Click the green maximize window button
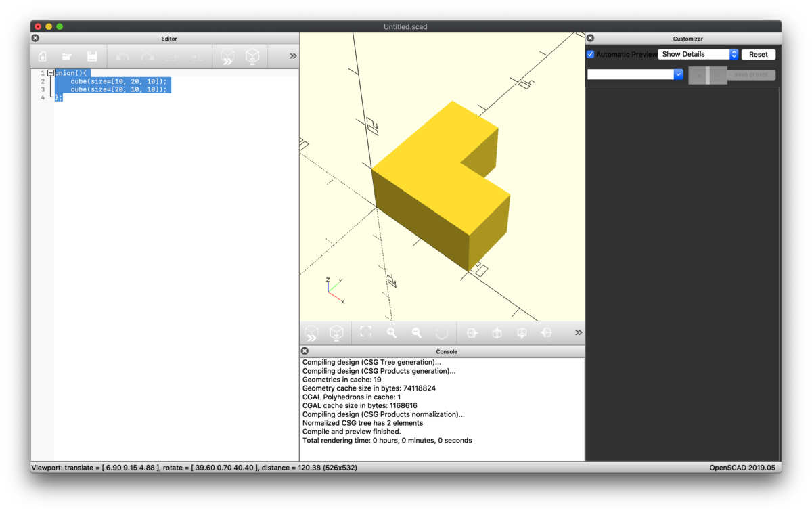Screen dimensions: 812x513 click(60, 26)
